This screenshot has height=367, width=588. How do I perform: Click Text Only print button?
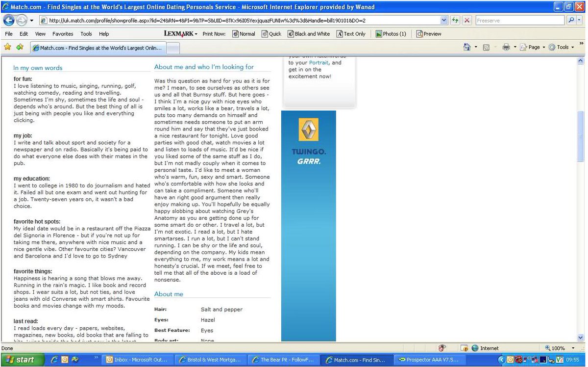coord(351,34)
